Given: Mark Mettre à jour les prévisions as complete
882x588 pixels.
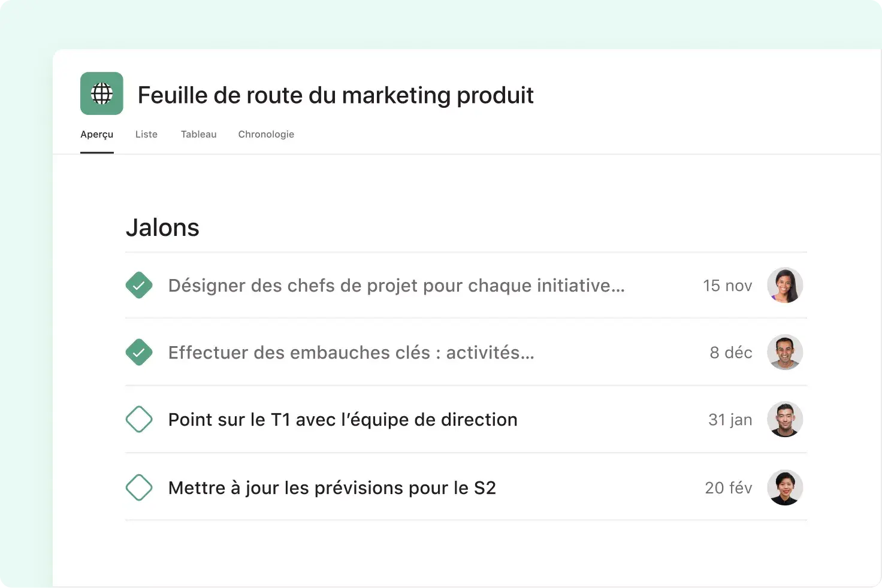Looking at the screenshot, I should (x=139, y=487).
